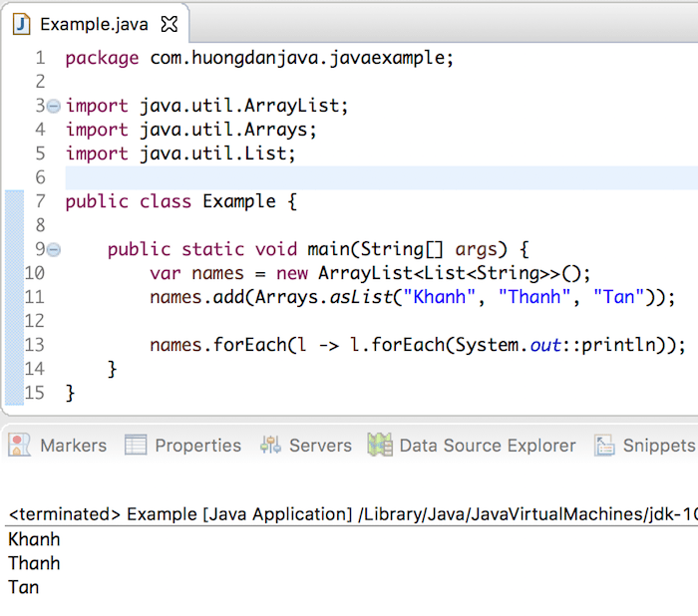Screen dimensions: 698x616
Task: Click 'ArrayList<List<String>>();' on line 10
Action: coord(455,273)
